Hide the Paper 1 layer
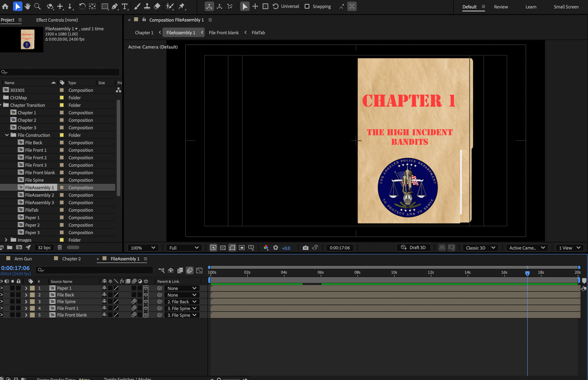588x380 pixels. (x=1, y=288)
